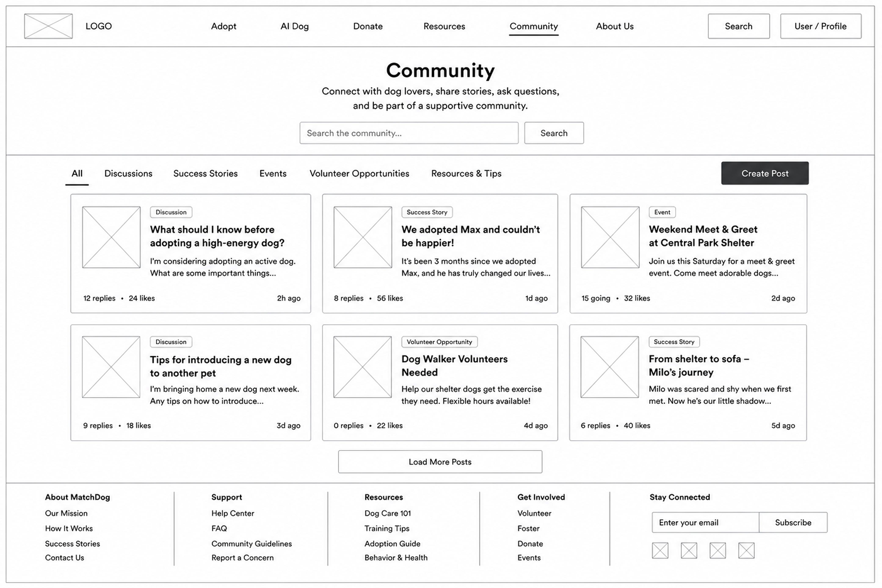Click the first social icon under Stay Connected
882x588 pixels.
coord(660,551)
